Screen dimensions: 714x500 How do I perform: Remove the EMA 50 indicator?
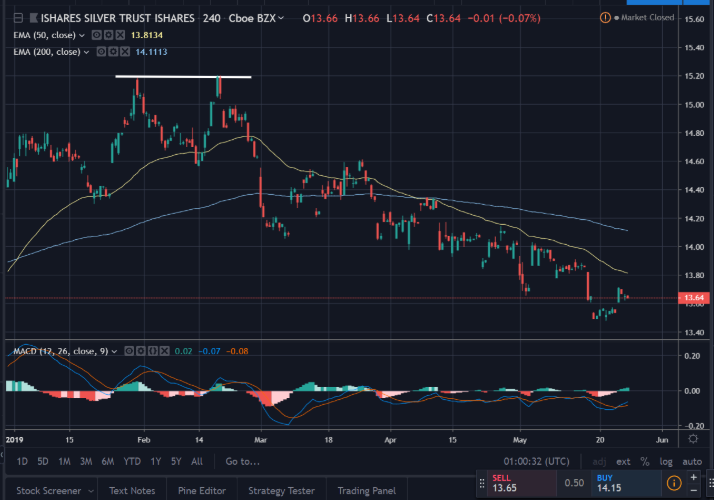(x=120, y=35)
